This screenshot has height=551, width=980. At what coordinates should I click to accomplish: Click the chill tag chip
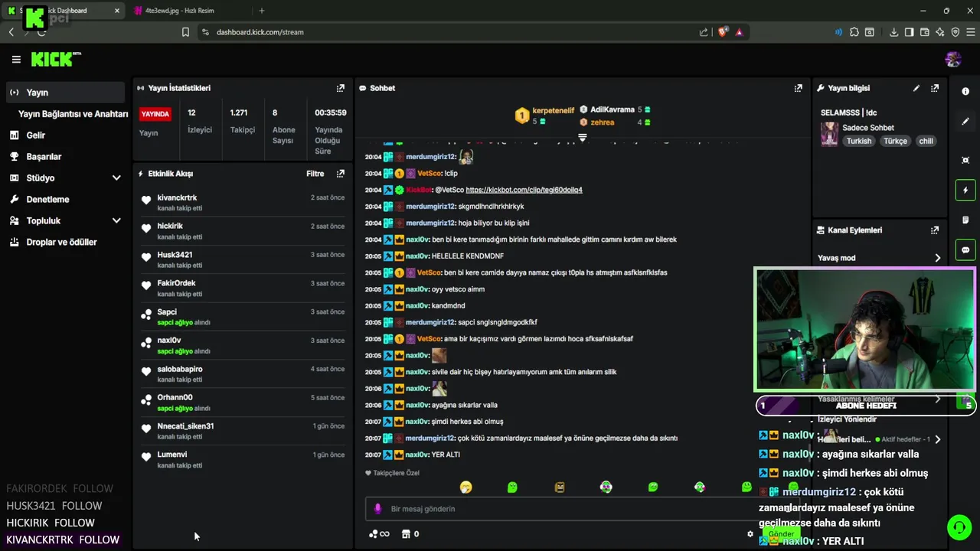coord(926,142)
